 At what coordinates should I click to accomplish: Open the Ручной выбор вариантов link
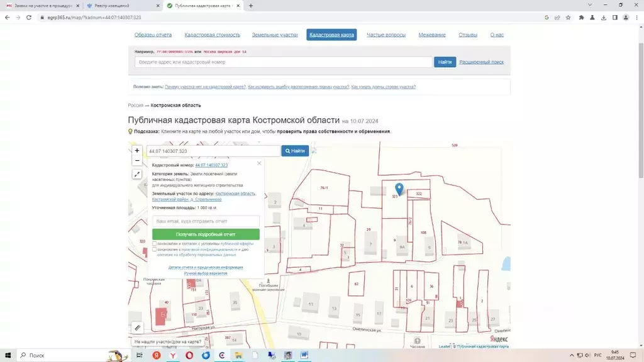[x=206, y=273]
